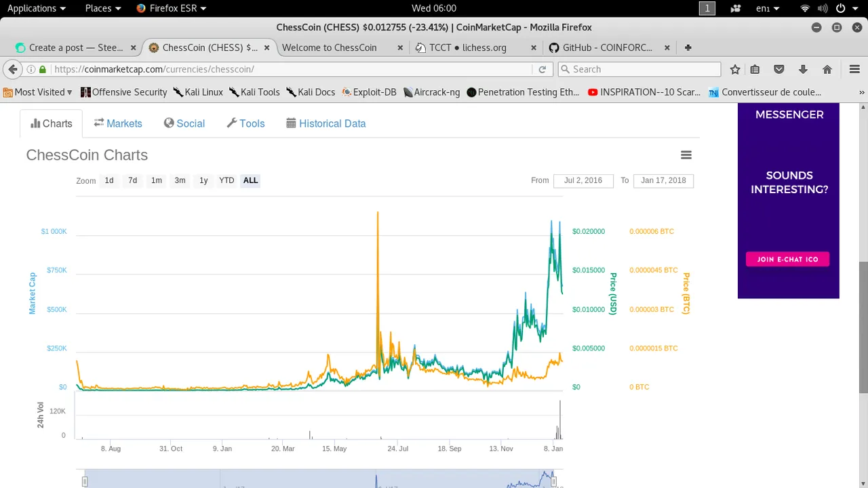Close the ChessCoin CoinMarketCap tab

[268, 47]
